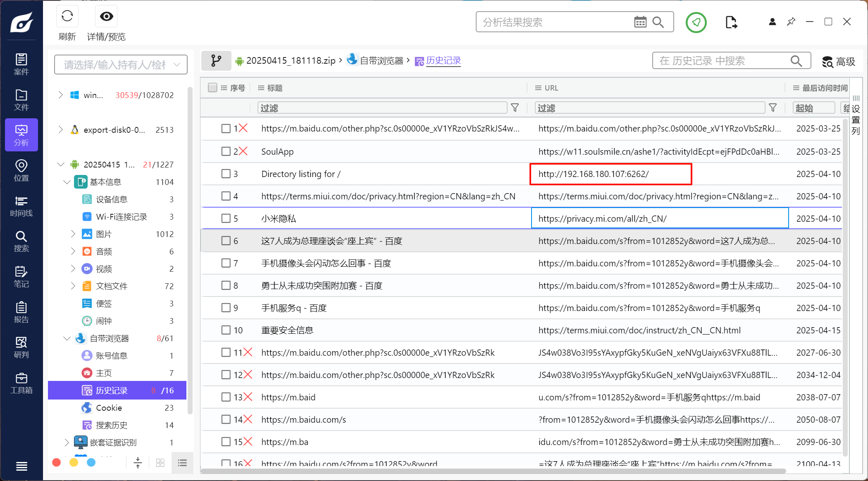Viewport: 868px width, 481px height.
Task: Switch to list view icon
Action: coord(182,463)
